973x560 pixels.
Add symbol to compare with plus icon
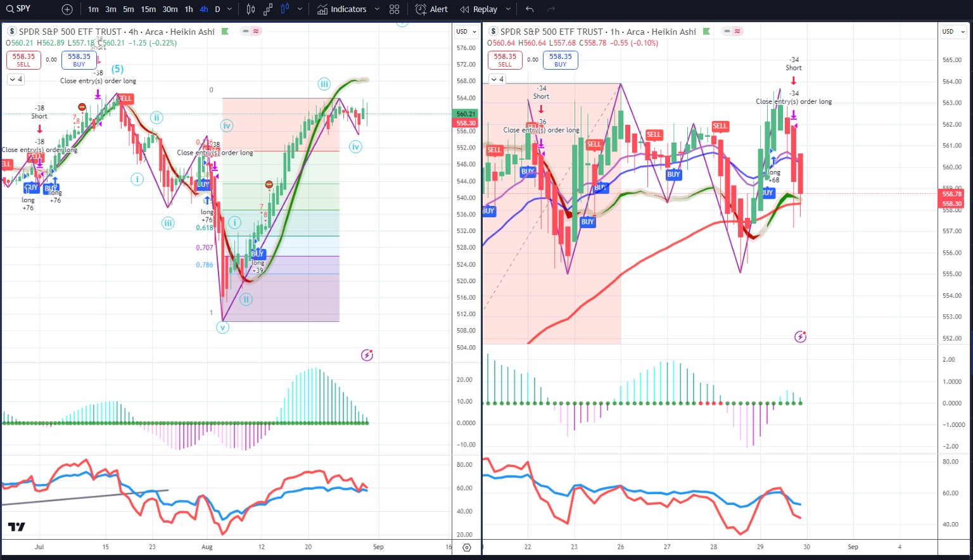(67, 10)
